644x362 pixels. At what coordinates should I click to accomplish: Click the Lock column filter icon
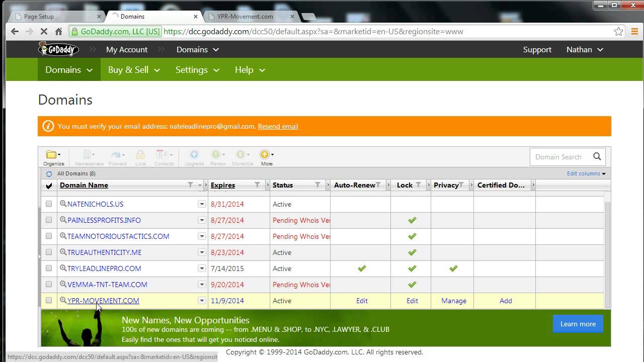tap(418, 185)
